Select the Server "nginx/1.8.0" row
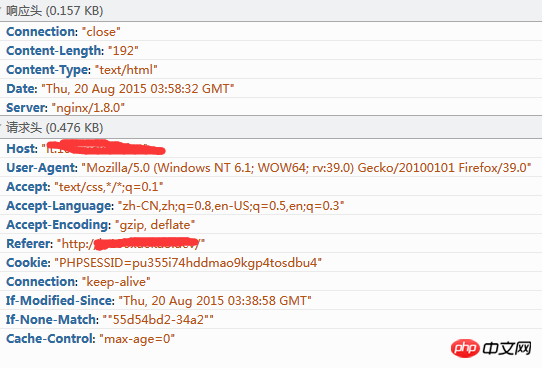Screen dimensions: 542x368 click(x=271, y=107)
